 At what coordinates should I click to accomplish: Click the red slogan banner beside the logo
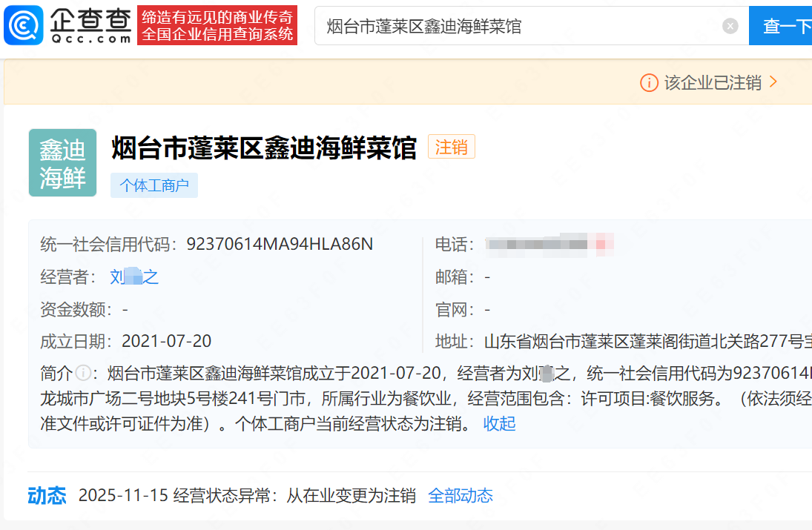point(217,26)
